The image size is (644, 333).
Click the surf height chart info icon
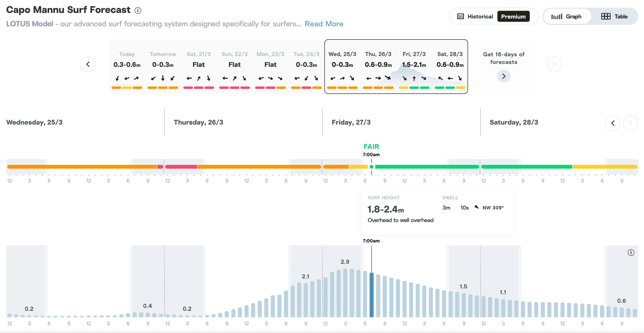click(631, 253)
